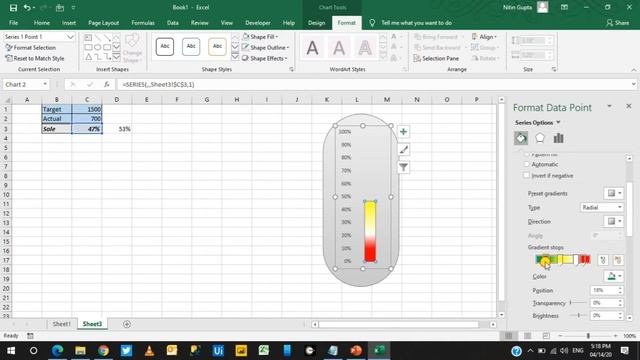
Task: Go to the Insert ribbon tab
Action: [69, 23]
